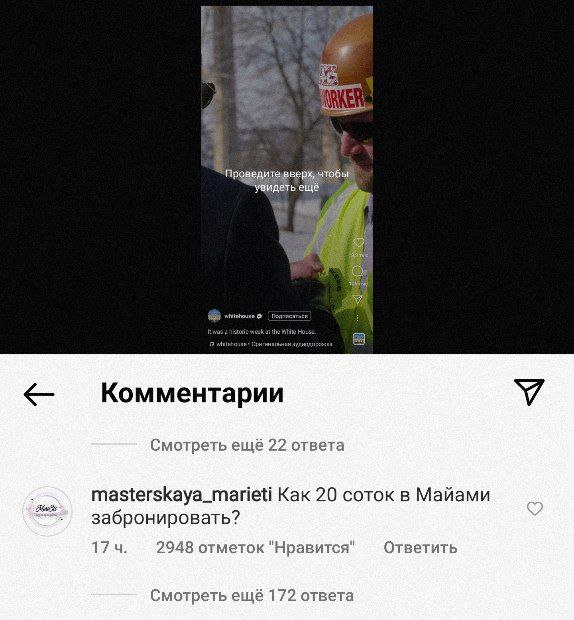Screen dimensions: 574x620
Task: Open the whitehouse username on the reel
Action: [x=240, y=316]
